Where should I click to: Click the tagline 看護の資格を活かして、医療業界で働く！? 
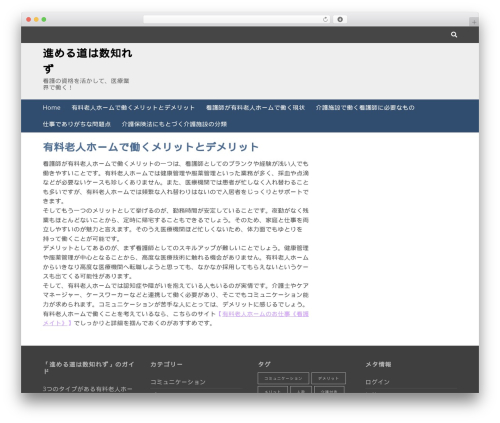click(x=86, y=84)
